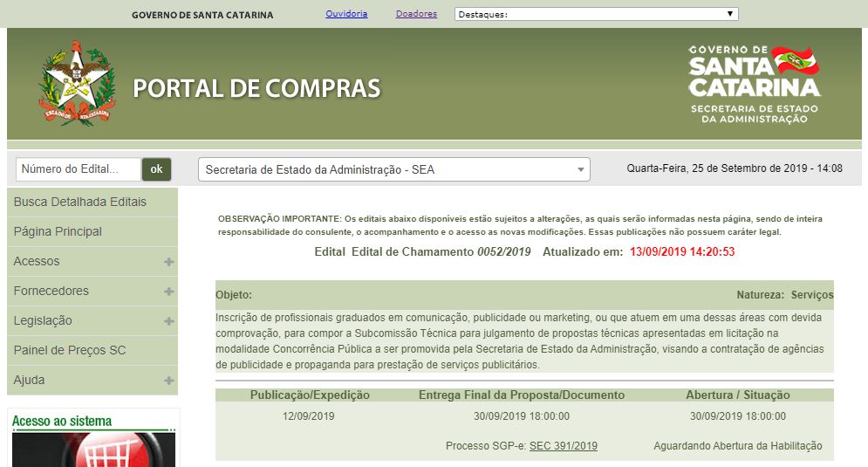Click the Abertura / Situação column header
868x467 pixels.
[x=737, y=395]
